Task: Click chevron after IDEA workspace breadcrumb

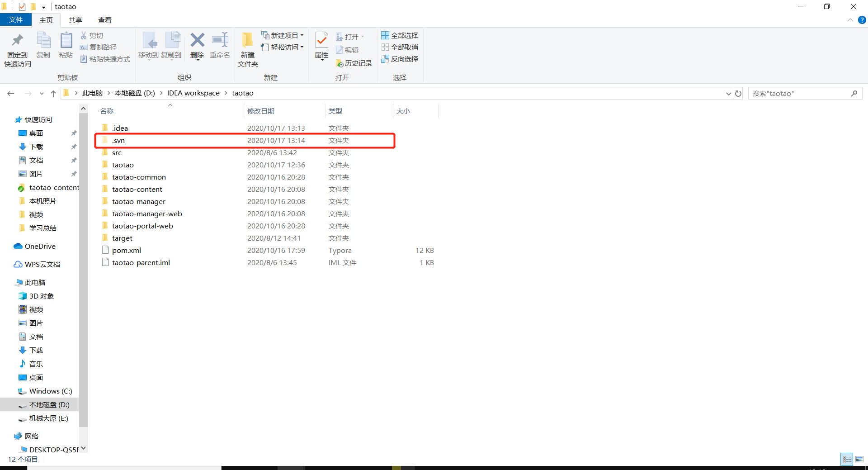Action: 226,93
